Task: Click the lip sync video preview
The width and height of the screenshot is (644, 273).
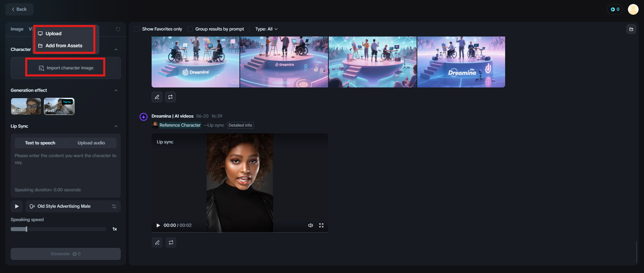Action: tap(240, 183)
